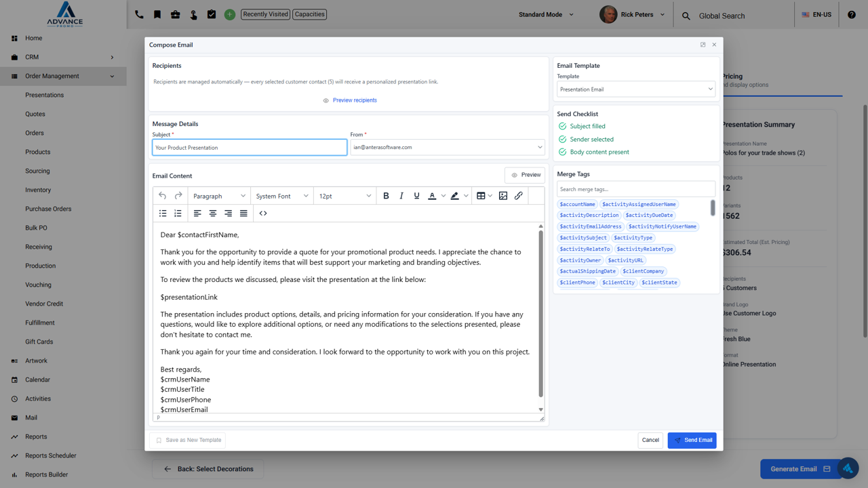Click the merge tags list scrollbar
The height and width of the screenshot is (488, 868).
(x=713, y=207)
